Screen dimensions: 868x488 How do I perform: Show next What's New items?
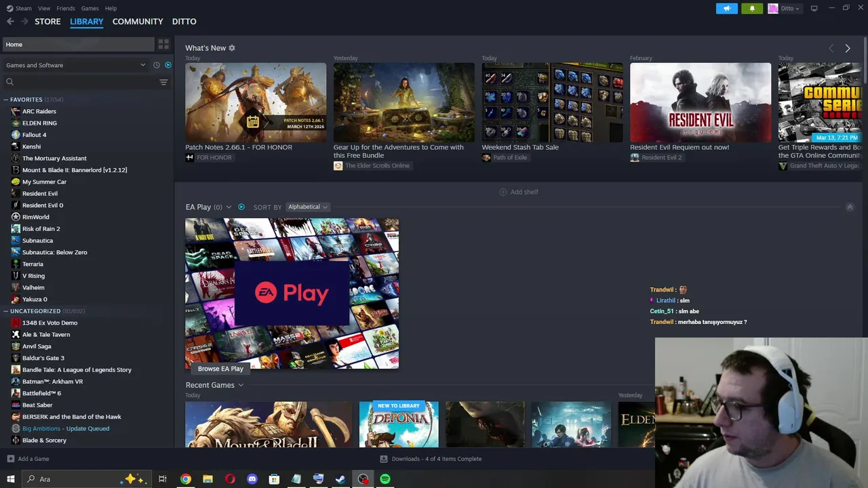(x=848, y=48)
